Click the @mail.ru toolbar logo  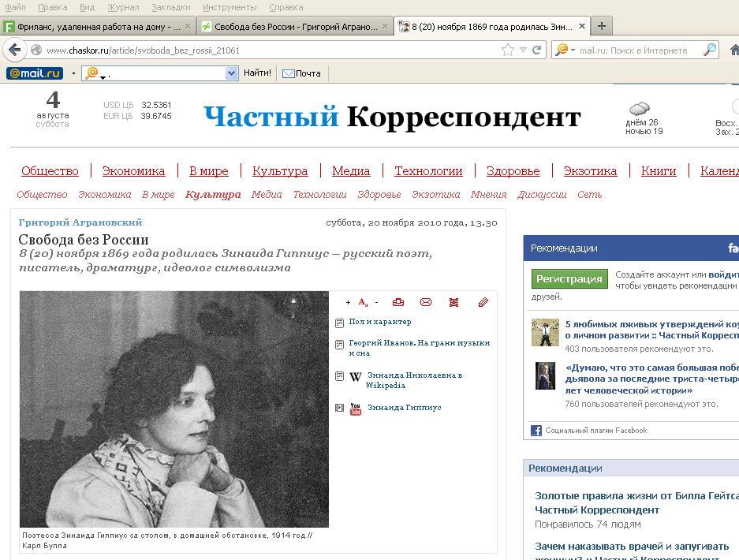(35, 73)
